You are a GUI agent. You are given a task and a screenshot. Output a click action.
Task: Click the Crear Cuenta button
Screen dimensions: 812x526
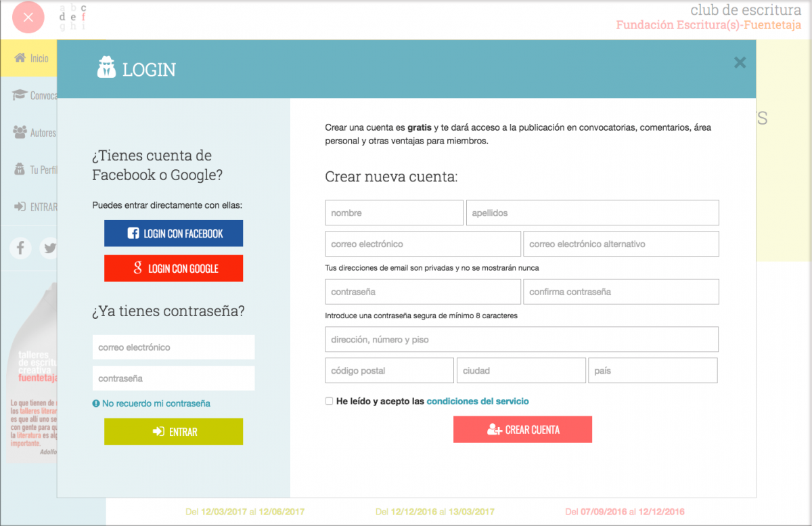pyautogui.click(x=522, y=429)
